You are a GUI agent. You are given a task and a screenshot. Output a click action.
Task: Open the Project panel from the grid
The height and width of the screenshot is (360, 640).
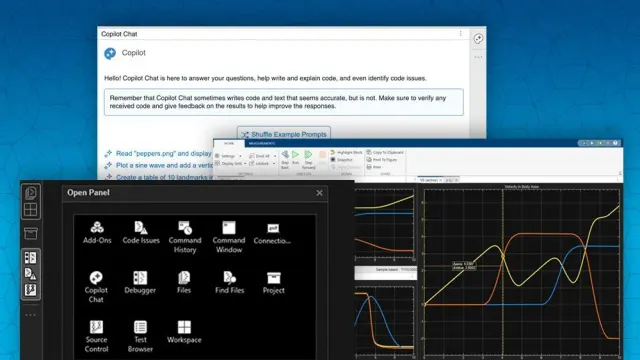coord(273,282)
